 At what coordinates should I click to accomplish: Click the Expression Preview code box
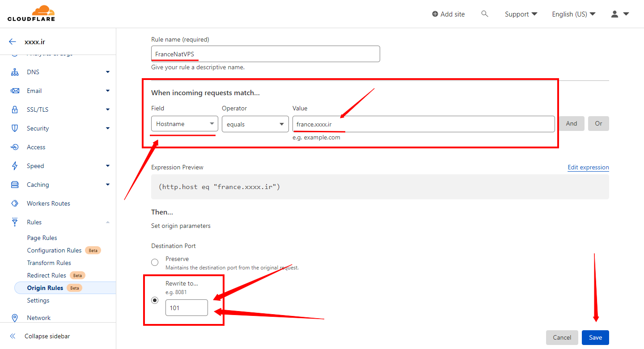(x=380, y=187)
